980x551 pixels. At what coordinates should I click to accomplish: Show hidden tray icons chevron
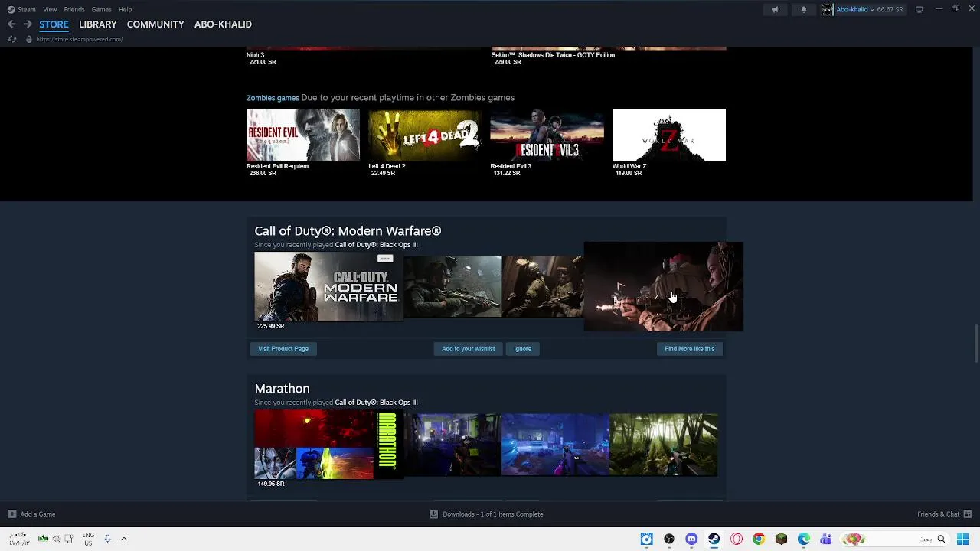[123, 539]
